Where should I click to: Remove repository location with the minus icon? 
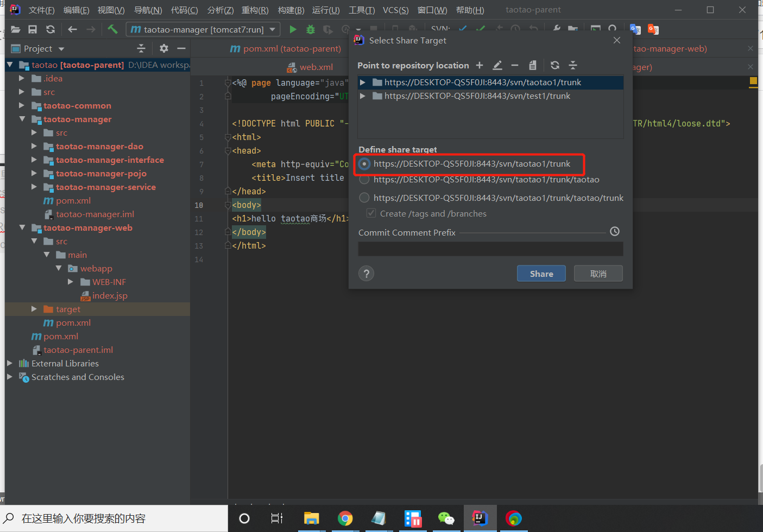pos(515,65)
